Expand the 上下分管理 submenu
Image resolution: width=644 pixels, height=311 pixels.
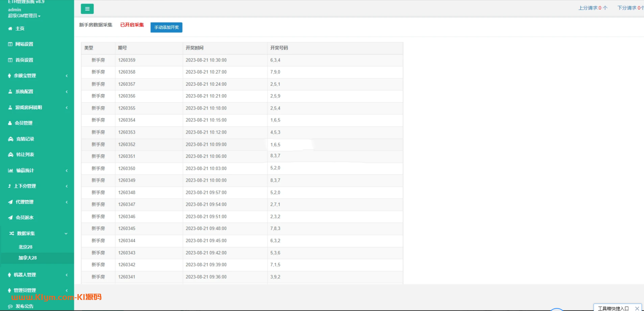67,186
